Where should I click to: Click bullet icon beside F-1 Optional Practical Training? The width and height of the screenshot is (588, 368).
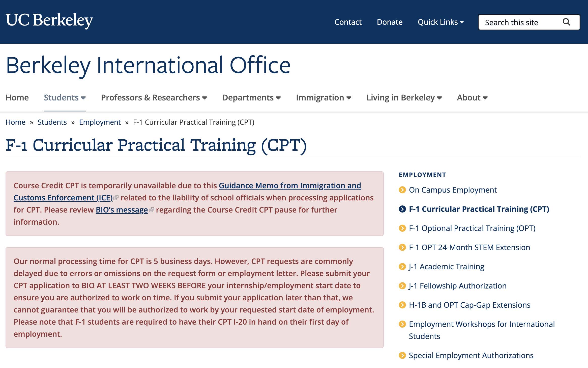402,228
